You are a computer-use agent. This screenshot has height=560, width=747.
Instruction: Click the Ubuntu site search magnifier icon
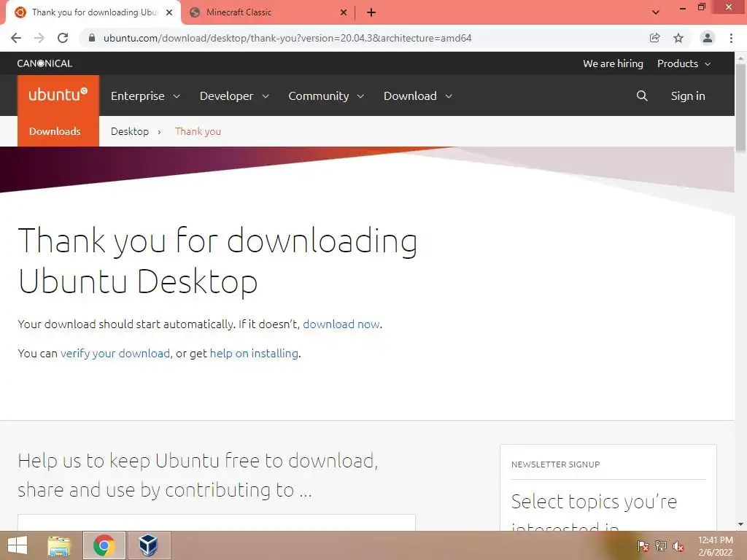[642, 96]
